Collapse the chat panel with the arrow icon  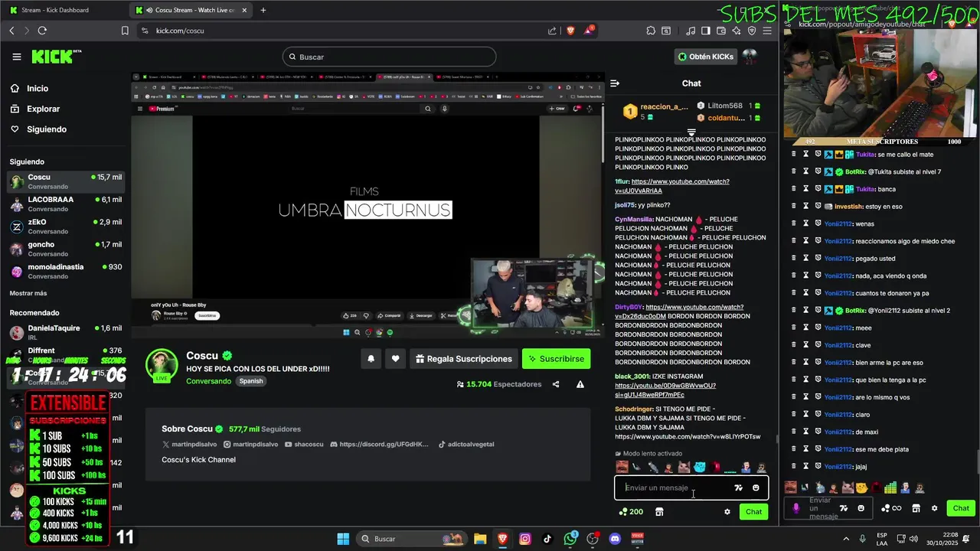[x=615, y=83]
